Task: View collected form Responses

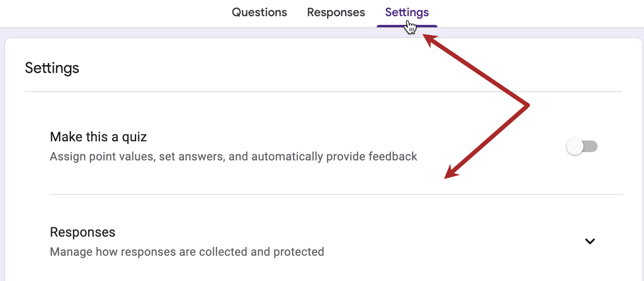Action: click(336, 12)
